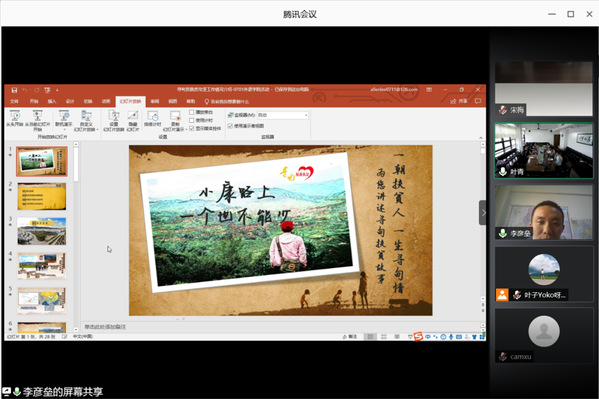Open the Monitor dropdown set to Auto
599x399 pixels.
point(283,115)
